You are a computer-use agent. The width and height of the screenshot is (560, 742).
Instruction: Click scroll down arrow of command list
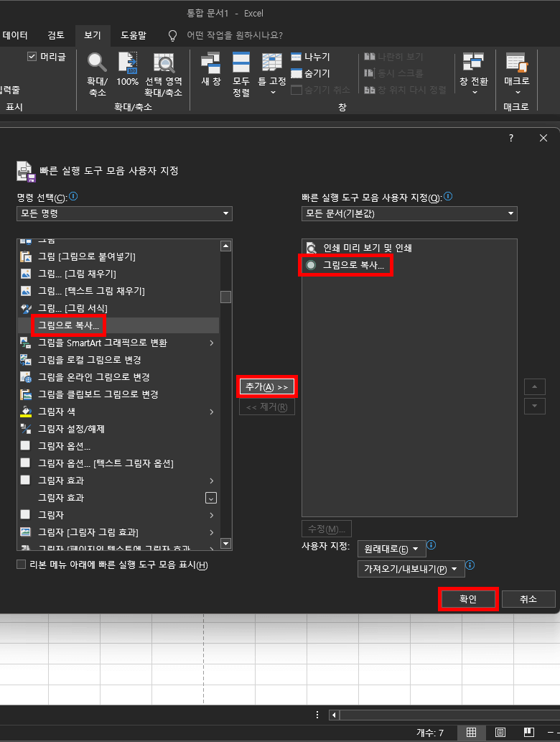(226, 544)
